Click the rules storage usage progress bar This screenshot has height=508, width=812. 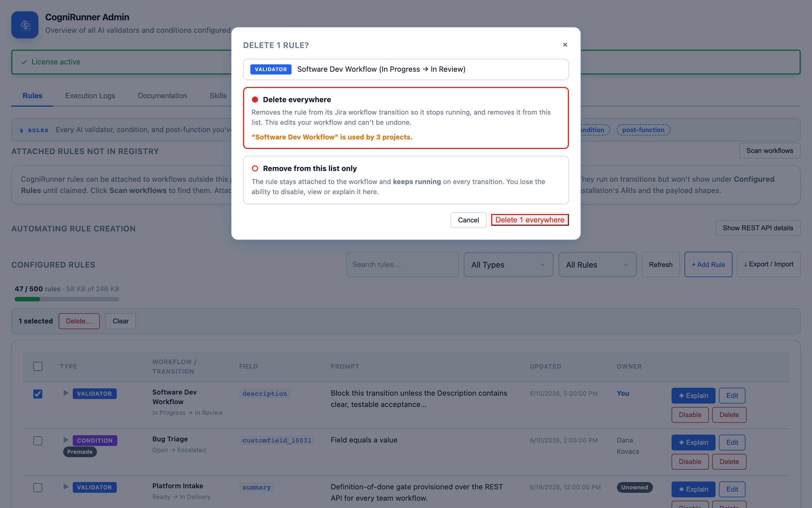point(67,299)
